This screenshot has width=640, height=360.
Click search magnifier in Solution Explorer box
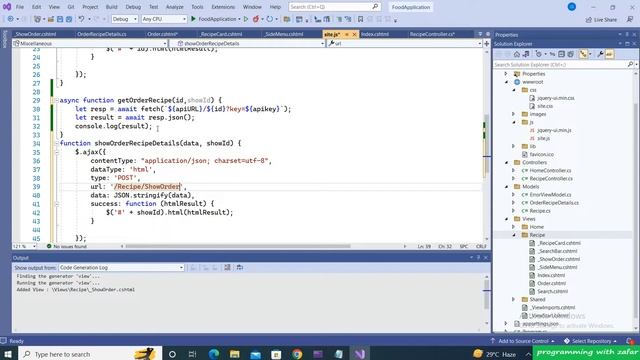pyautogui.click(x=630, y=64)
